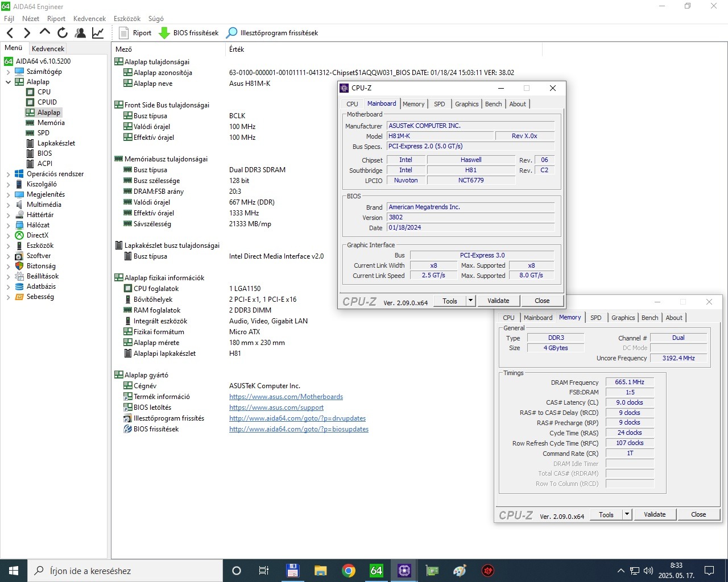Click the Back navigation arrow
The image size is (728, 582).
click(x=10, y=33)
